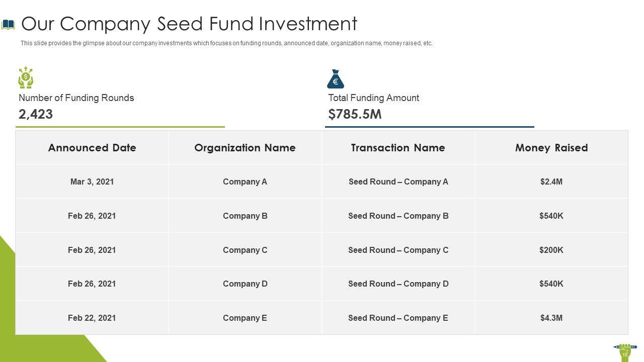
Task: Select the $785.5M total funding value
Action: click(x=355, y=114)
